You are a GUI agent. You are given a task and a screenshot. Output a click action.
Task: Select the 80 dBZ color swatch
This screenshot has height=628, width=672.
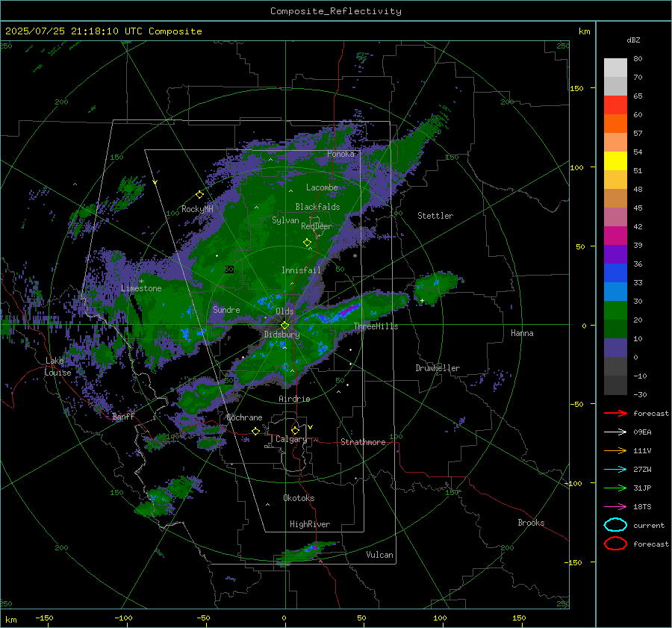[x=615, y=68]
